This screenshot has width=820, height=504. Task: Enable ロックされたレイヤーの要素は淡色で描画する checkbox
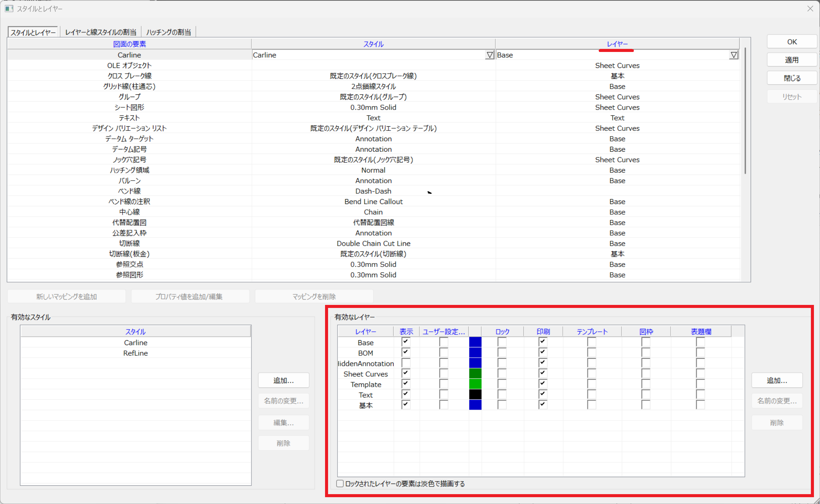click(340, 484)
